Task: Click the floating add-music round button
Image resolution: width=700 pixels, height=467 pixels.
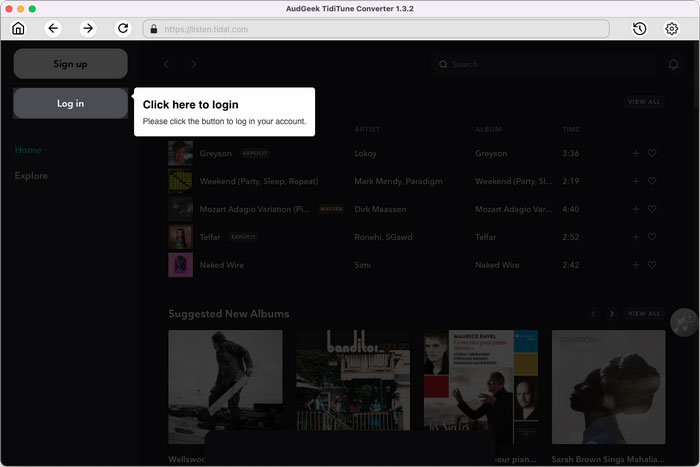Action: pyautogui.click(x=684, y=322)
